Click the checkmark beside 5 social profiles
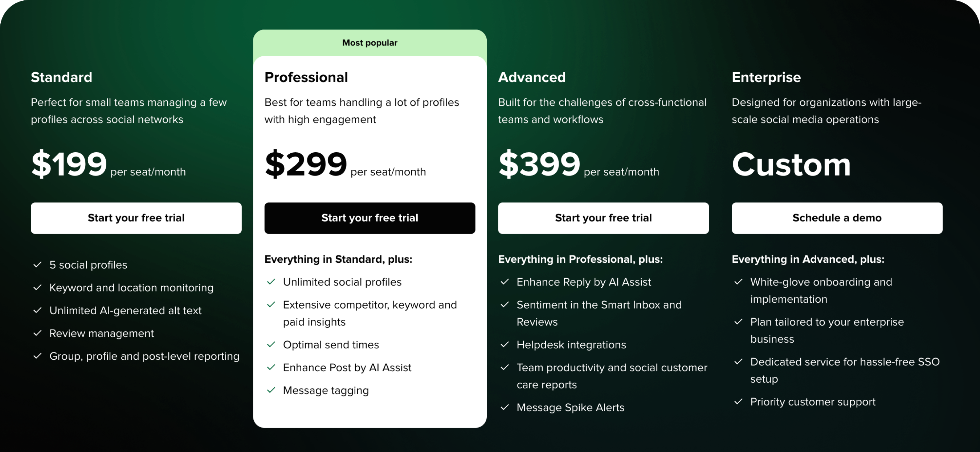This screenshot has width=980, height=452. click(x=37, y=264)
